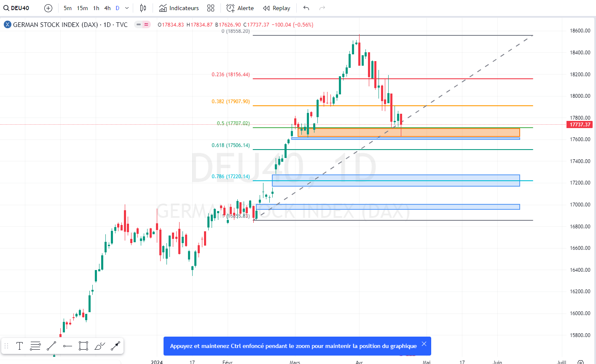Create an Alerte

(x=240, y=8)
